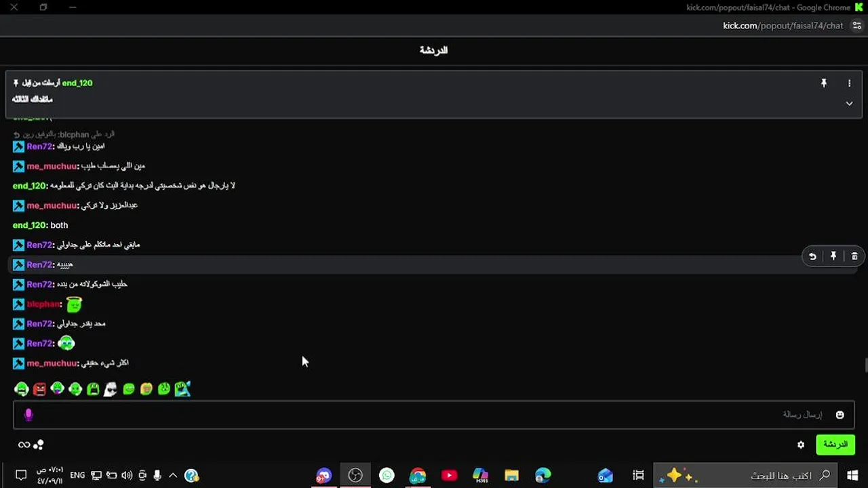Focus the send message input field
Viewport: 868px width, 488px height.
point(433,415)
